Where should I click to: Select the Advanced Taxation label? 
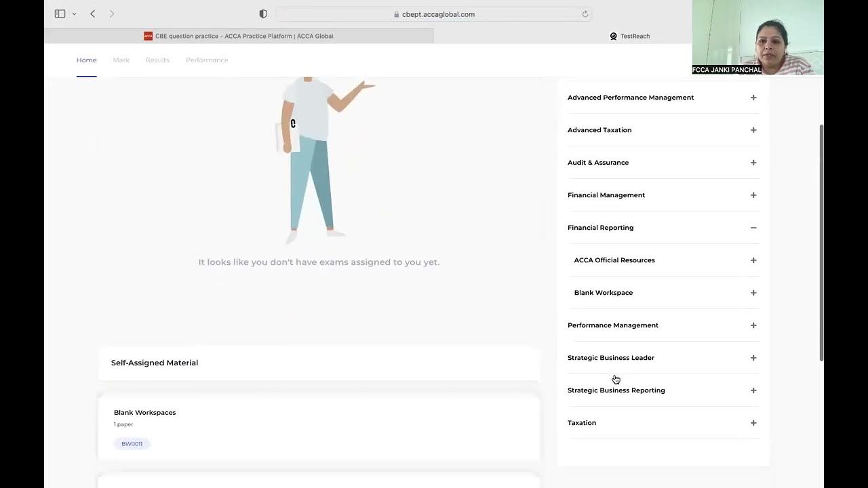coord(599,130)
